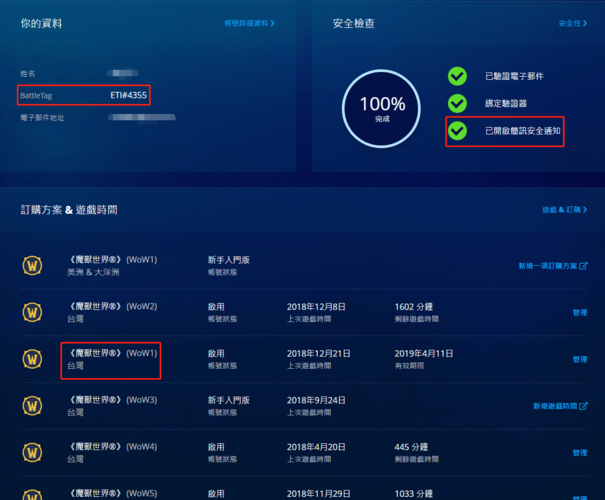Click the 100% 完成 security progress circle
The image size is (605, 500).
click(381, 108)
